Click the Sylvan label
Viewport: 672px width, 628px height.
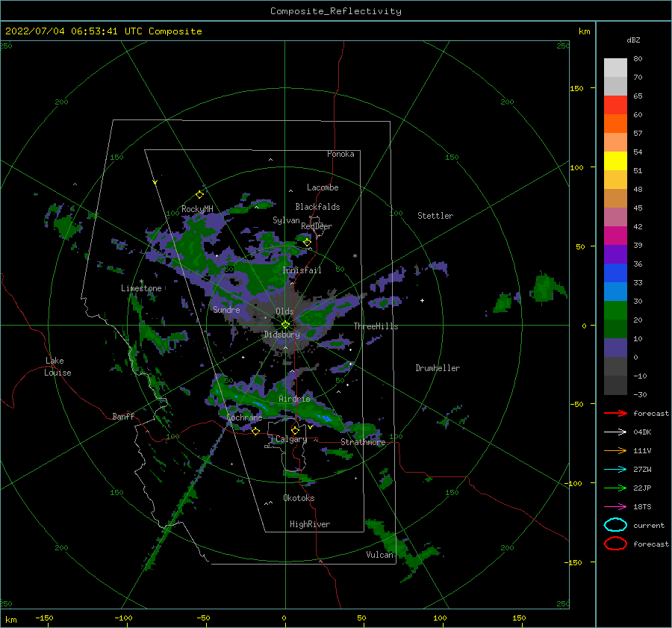[286, 220]
